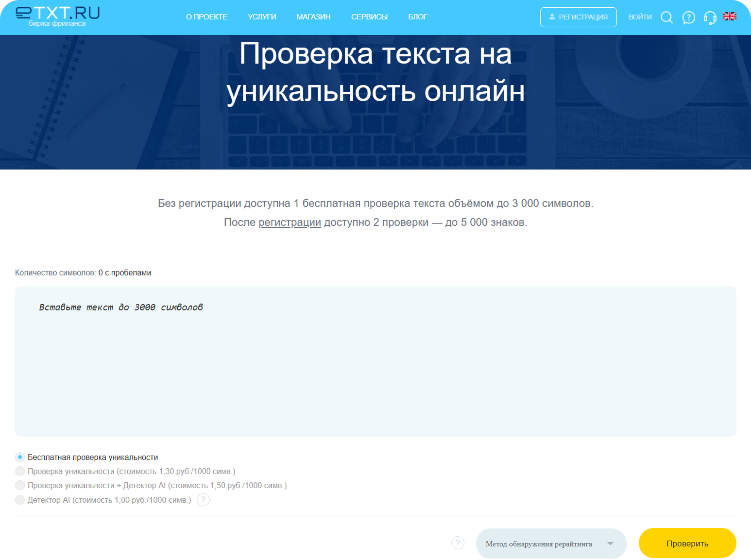
Task: Select Детектор AI 1,00 руб. radio option
Action: [x=20, y=500]
